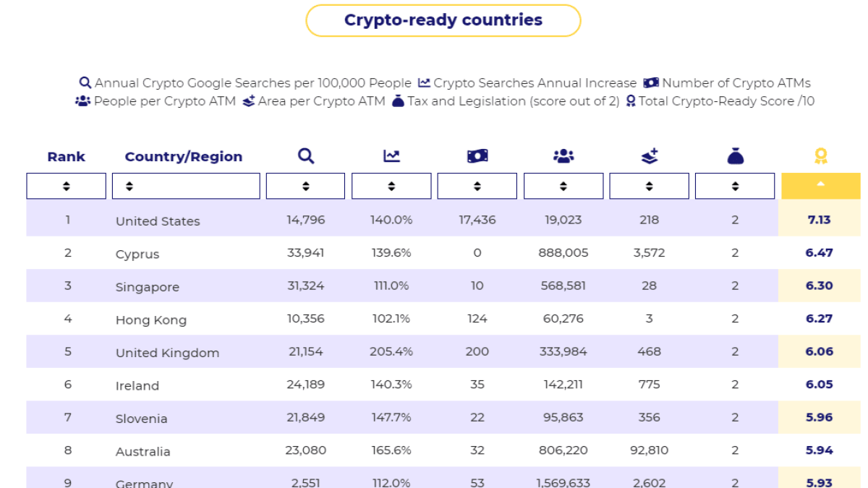This screenshot has width=868, height=488.
Task: Click the Rank column header label
Action: point(67,157)
